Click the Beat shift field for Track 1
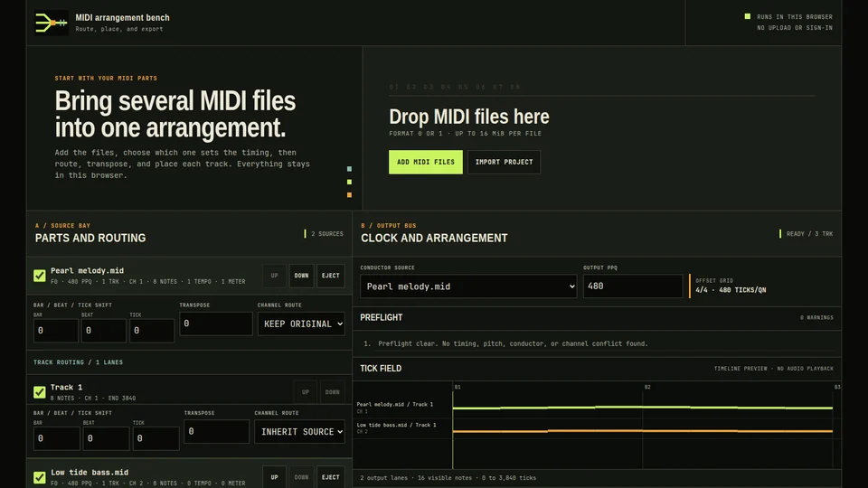Screen dimensions: 868x488 107,438
